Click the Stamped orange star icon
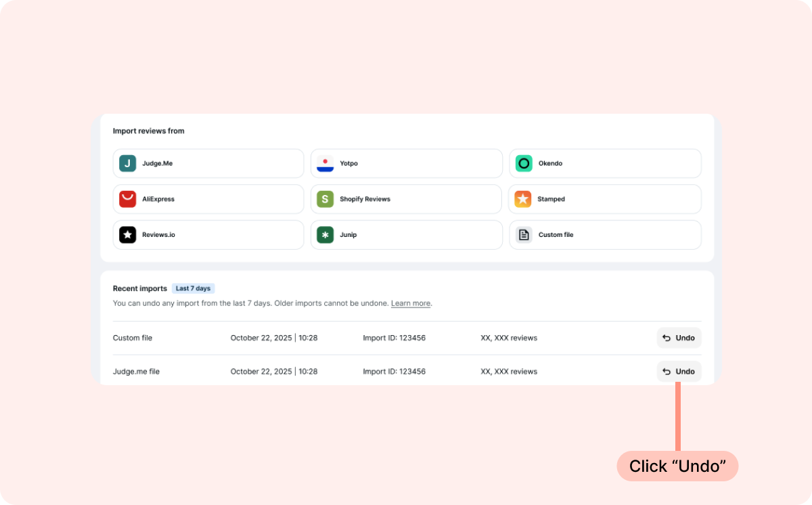Viewport: 812px width, 505px height. [x=523, y=199]
